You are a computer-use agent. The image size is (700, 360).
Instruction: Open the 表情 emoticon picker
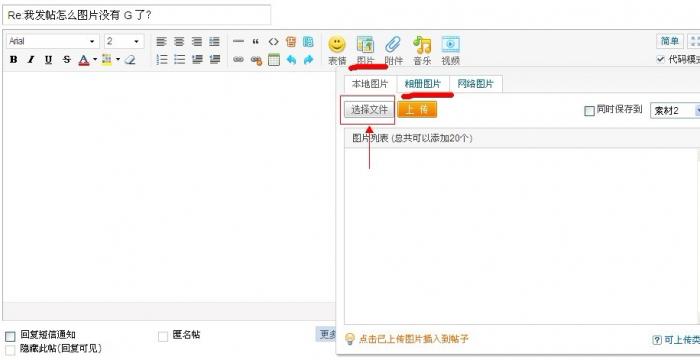coord(337,50)
